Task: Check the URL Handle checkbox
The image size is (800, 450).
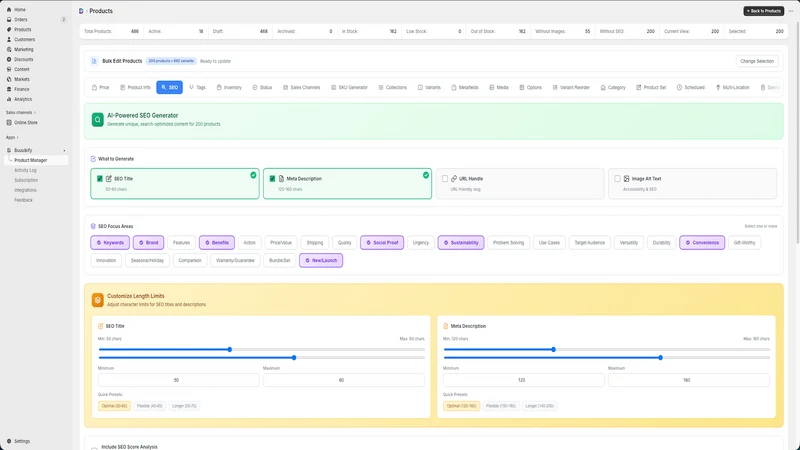Action: [x=445, y=179]
